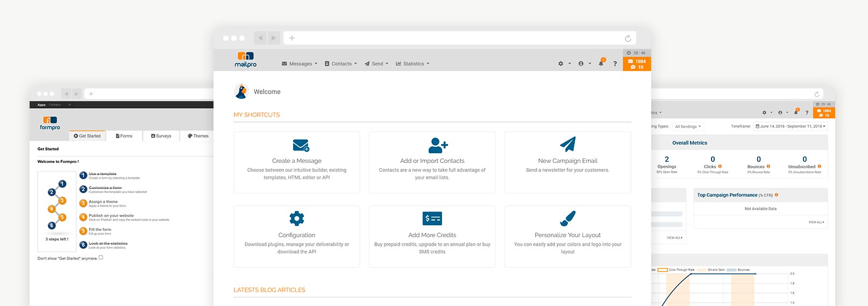Viewport: 868px width, 306px height.
Task: Open the Contacts menu
Action: click(341, 63)
